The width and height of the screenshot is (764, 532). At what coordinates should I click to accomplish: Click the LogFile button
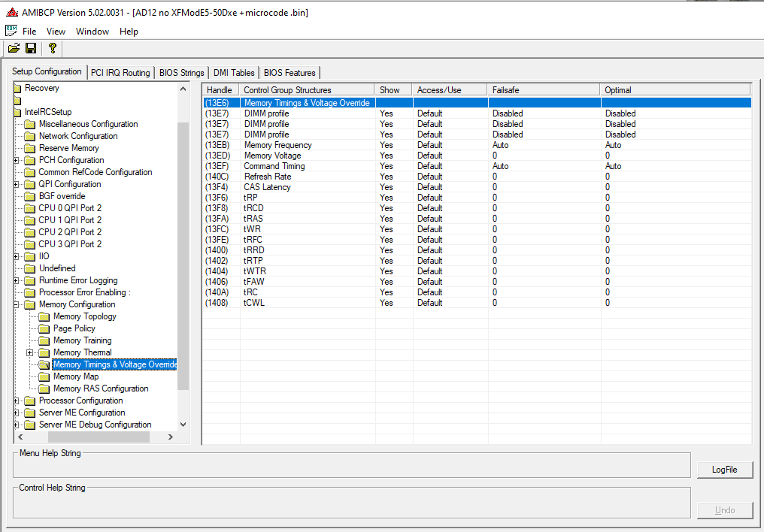(725, 470)
